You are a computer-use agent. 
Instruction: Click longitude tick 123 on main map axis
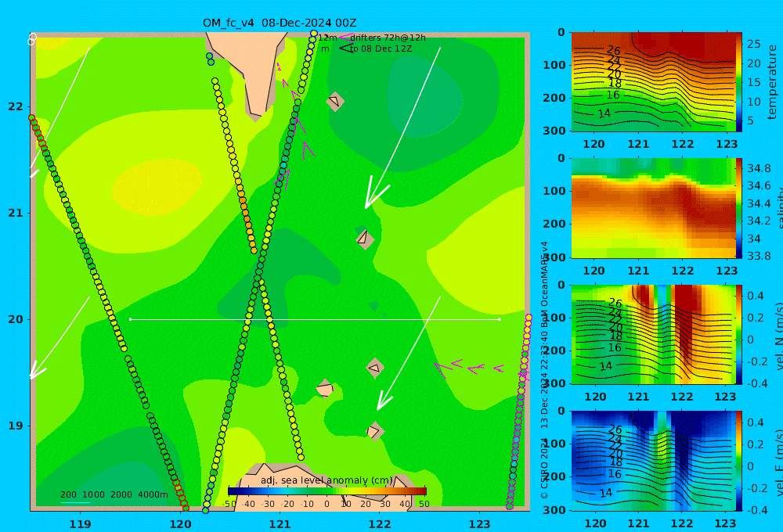(479, 524)
